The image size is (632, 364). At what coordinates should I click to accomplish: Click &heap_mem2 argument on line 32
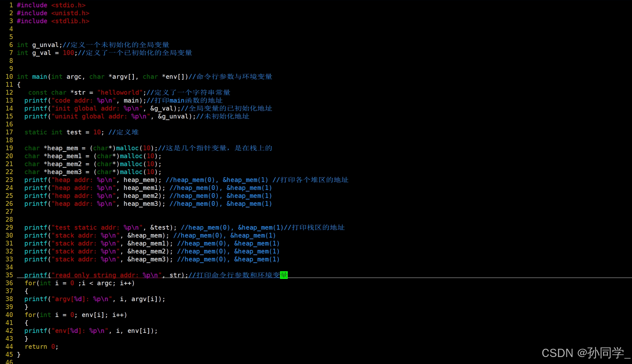(147, 251)
